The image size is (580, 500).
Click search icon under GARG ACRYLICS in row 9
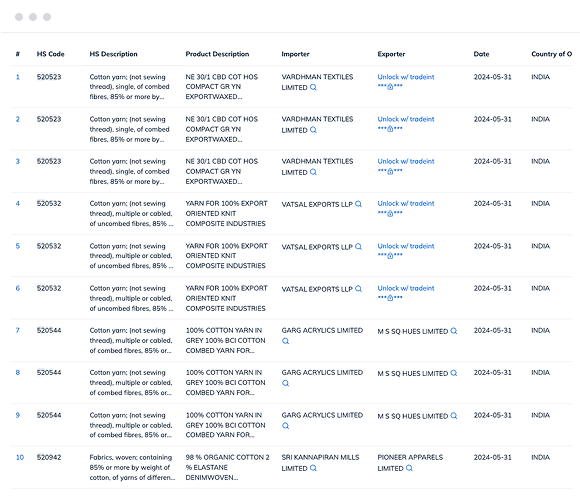[286, 426]
